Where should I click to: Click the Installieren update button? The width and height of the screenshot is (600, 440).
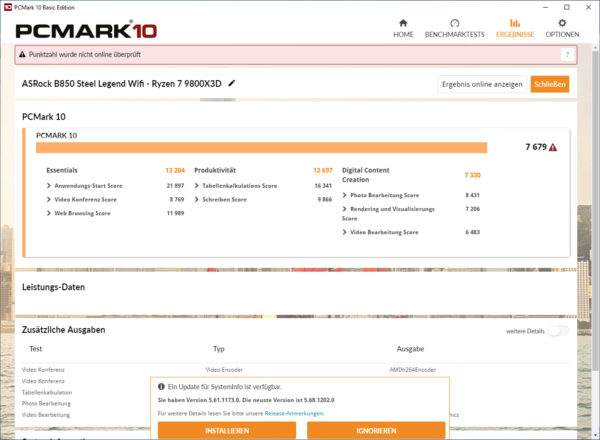pyautogui.click(x=227, y=430)
